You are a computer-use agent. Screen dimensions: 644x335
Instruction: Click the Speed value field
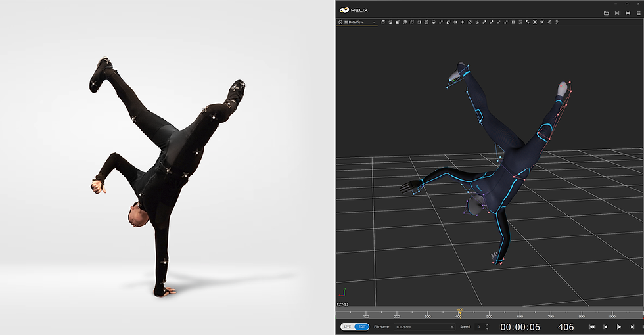point(480,327)
